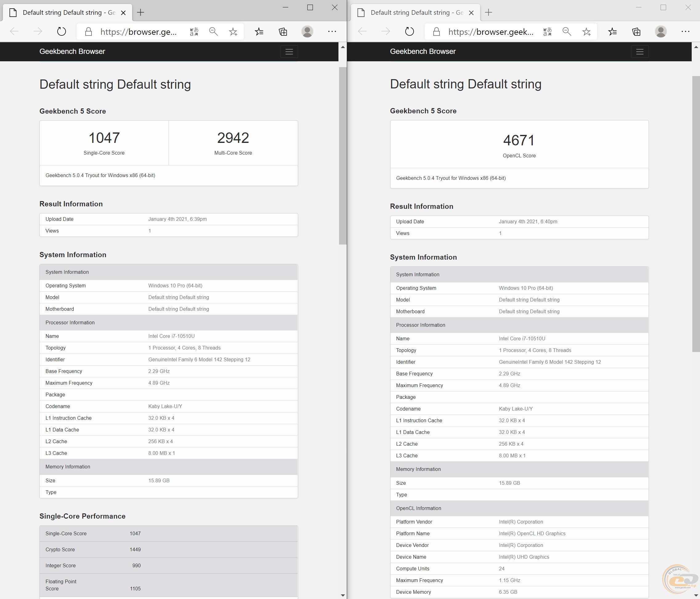Click scroll-down arrow in right window scrollbar

point(696,595)
